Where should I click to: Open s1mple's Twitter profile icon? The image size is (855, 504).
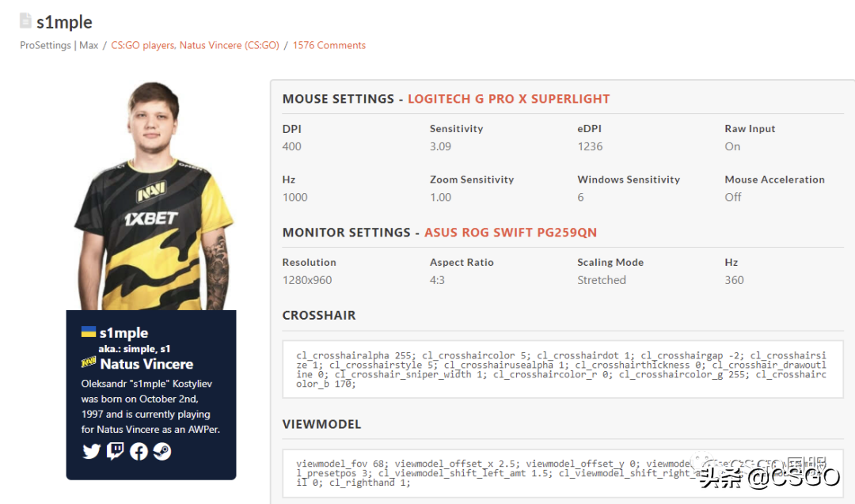point(92,451)
